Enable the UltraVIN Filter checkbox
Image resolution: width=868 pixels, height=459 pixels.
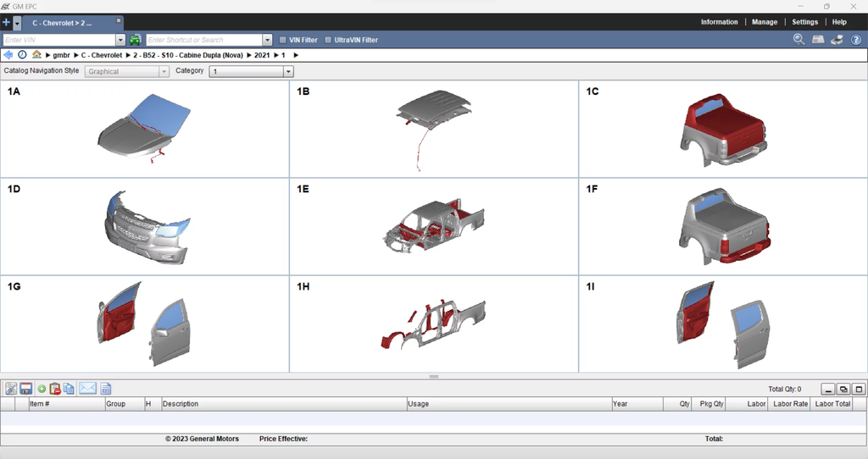pos(328,40)
